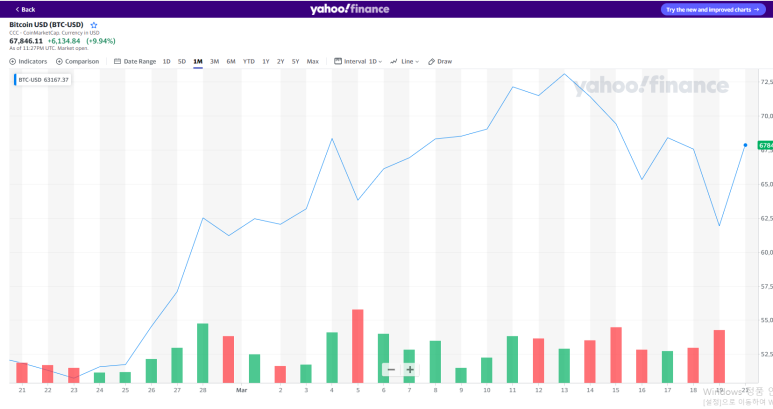
Task: Select the 1D range
Action: 167,62
